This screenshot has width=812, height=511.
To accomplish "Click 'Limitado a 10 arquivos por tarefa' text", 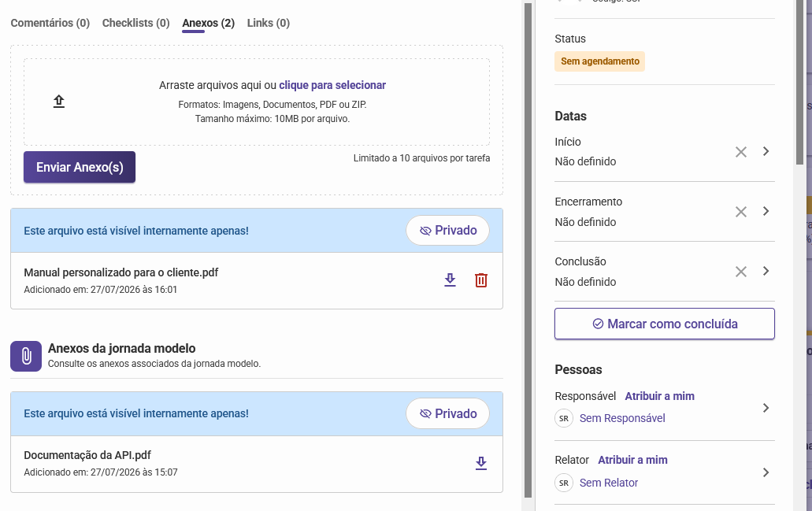I will pos(421,158).
